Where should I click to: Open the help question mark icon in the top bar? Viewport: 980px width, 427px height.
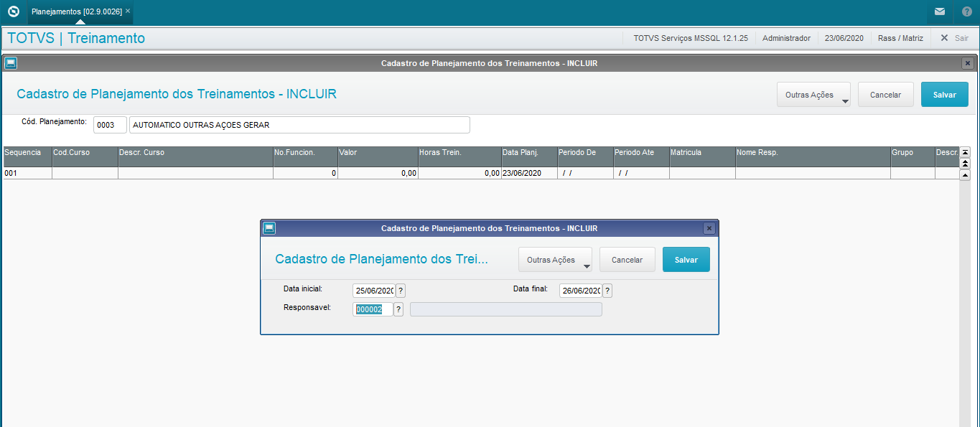click(x=966, y=12)
